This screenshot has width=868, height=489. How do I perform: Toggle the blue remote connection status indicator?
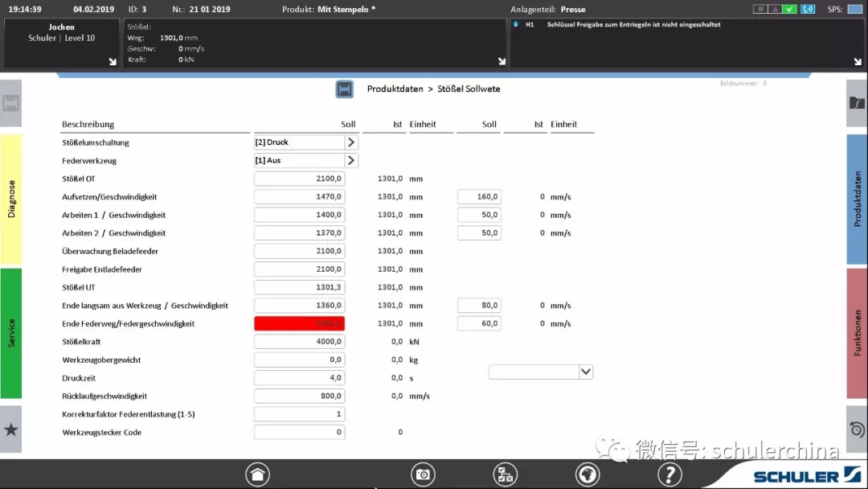pos(809,10)
